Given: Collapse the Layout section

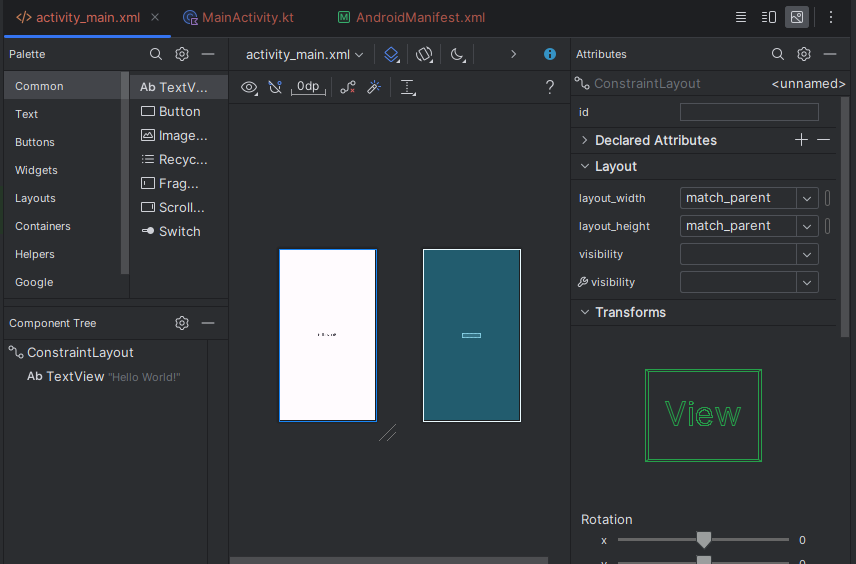Looking at the screenshot, I should 585,167.
